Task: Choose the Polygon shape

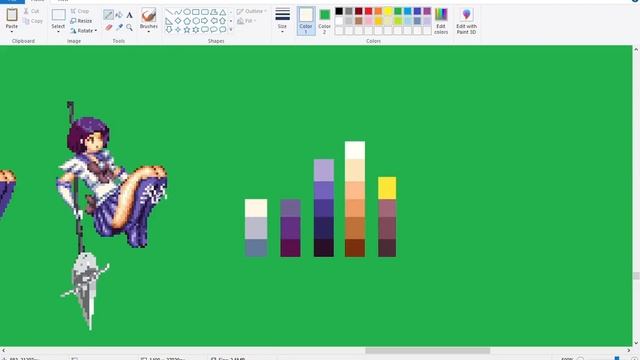Action: click(214, 12)
